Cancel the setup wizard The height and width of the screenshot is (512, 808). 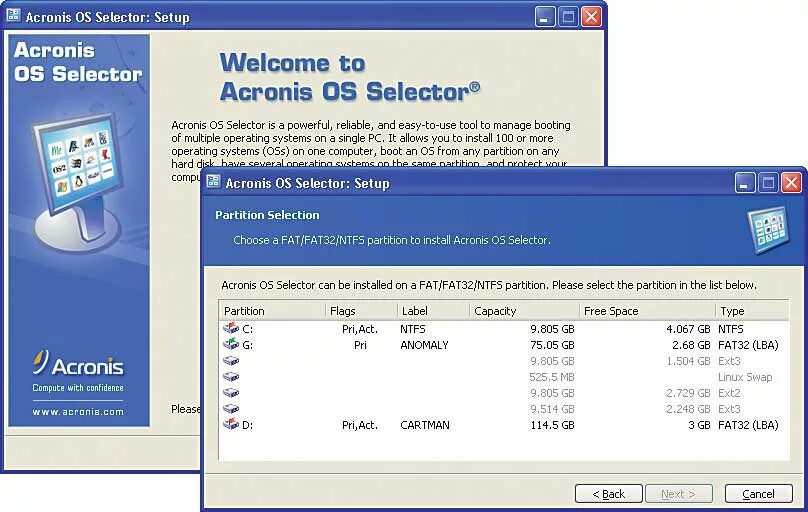click(x=758, y=493)
